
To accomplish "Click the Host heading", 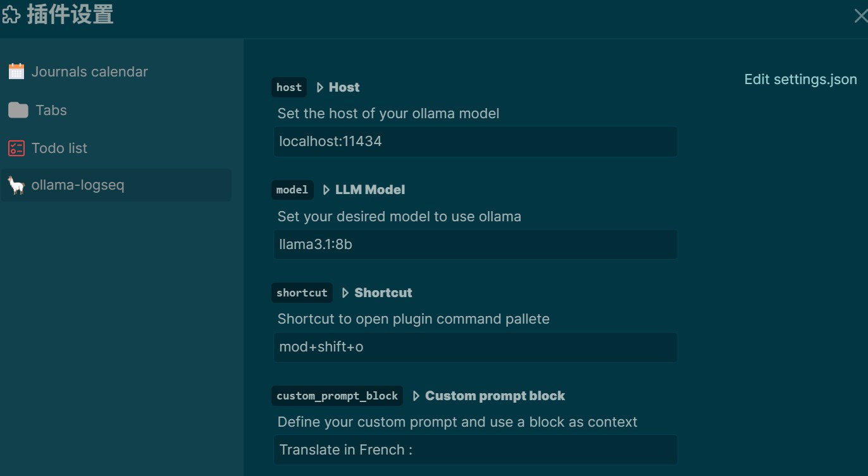I will click(x=344, y=87).
